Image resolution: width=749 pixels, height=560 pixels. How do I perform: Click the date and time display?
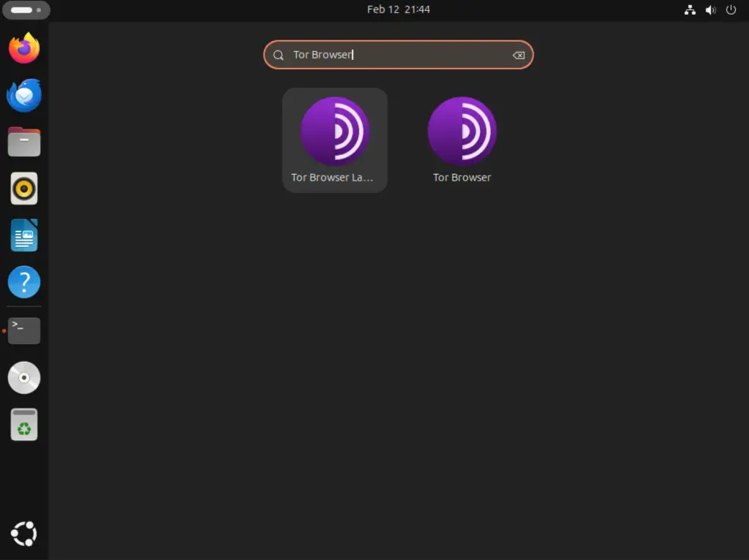[x=399, y=10]
